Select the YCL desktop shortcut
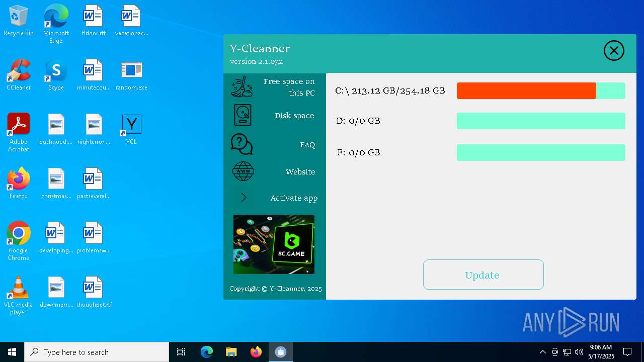Viewport: 644px width, 362px height. (131, 129)
